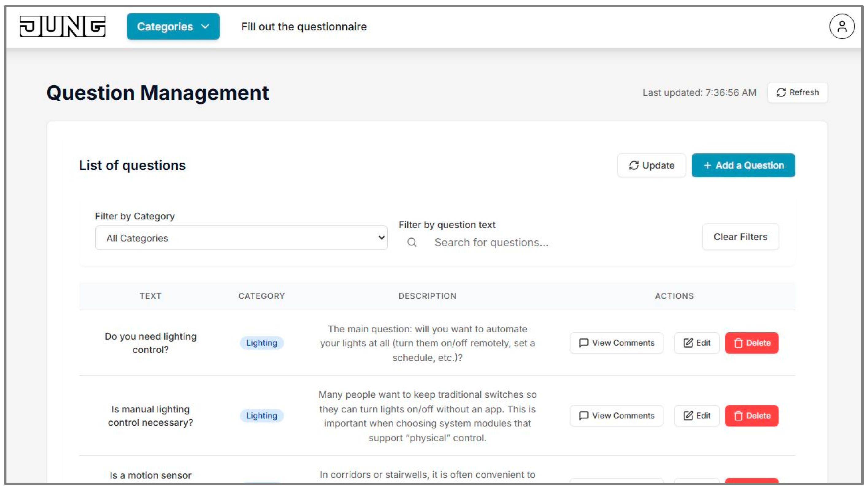The width and height of the screenshot is (868, 491).
Task: Click Lighting tag in first row
Action: tap(262, 342)
